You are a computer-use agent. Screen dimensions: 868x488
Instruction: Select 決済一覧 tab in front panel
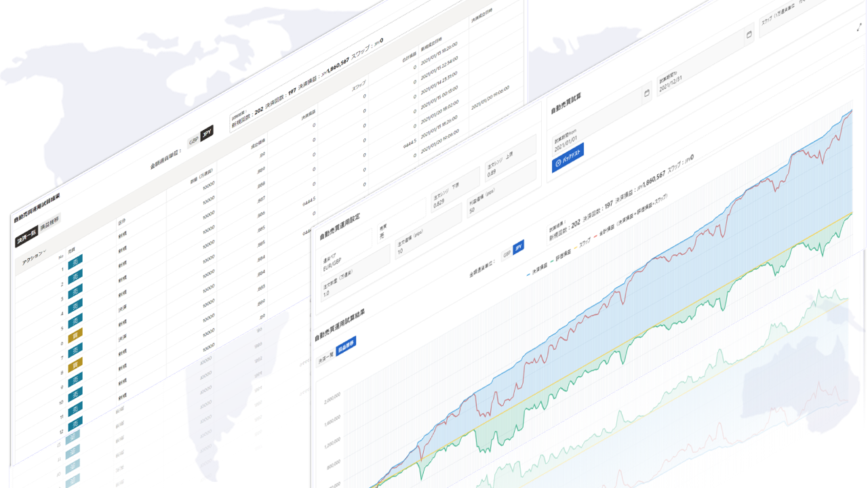coord(325,358)
